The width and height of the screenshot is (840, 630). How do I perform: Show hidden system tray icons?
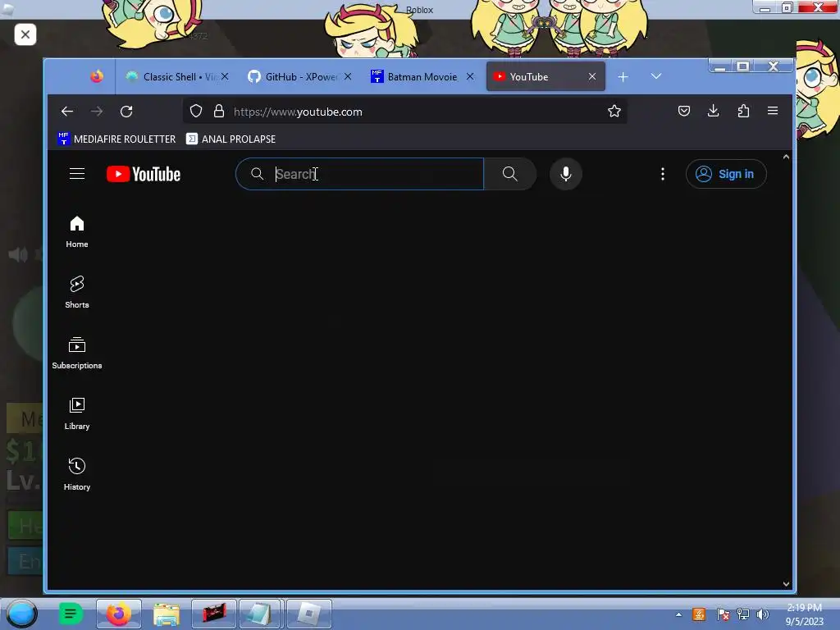[678, 614]
